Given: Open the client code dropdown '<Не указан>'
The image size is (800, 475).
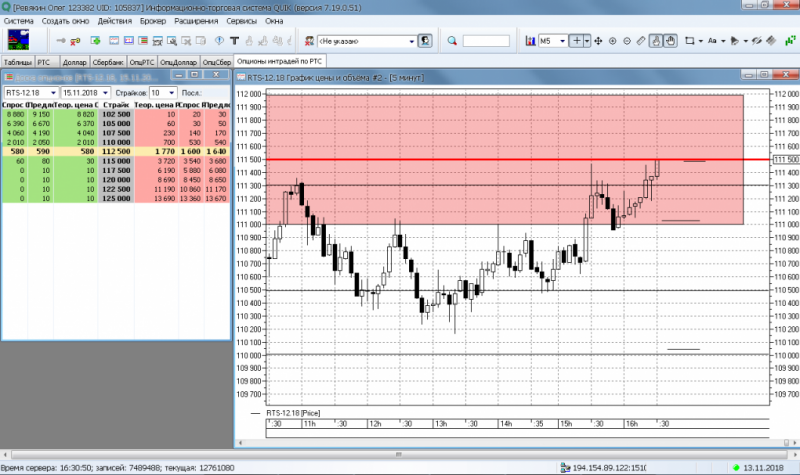Looking at the screenshot, I should pyautogui.click(x=412, y=41).
